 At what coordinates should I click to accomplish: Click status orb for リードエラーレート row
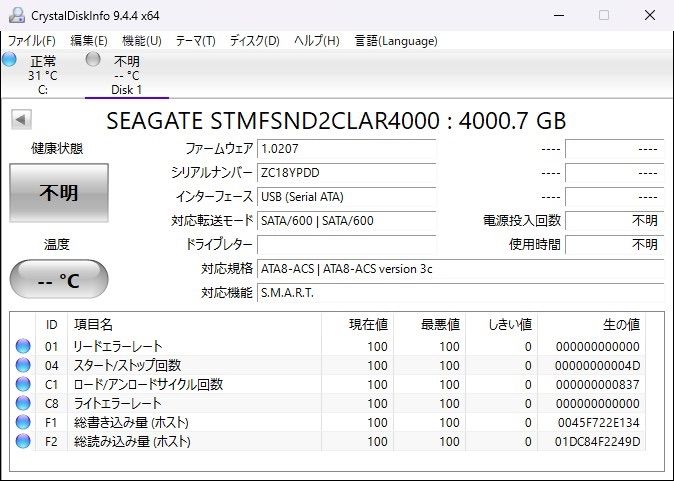(23, 346)
